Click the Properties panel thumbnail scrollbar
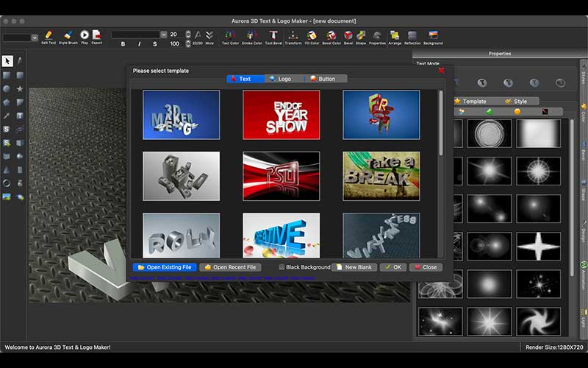588x368 pixels. tap(572, 198)
